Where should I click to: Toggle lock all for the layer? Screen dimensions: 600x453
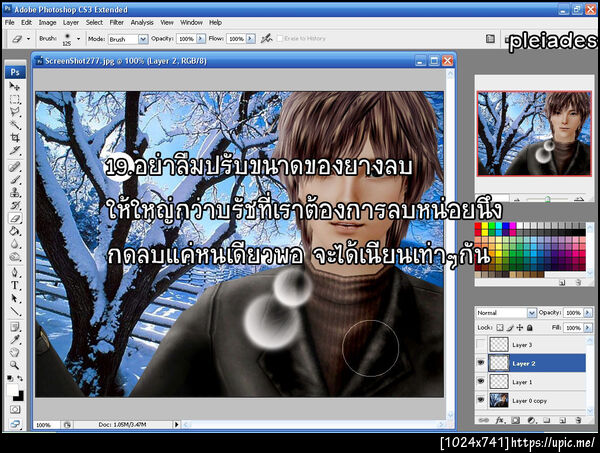[x=530, y=328]
